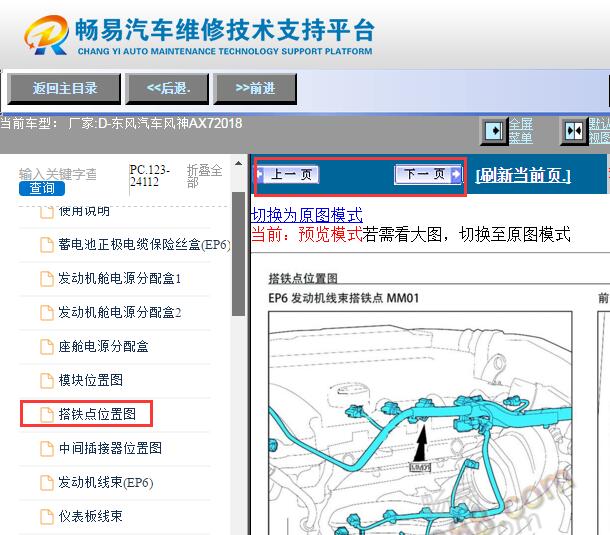Click document icon beside 座舱电源分配盒
The width and height of the screenshot is (610, 535).
point(47,347)
